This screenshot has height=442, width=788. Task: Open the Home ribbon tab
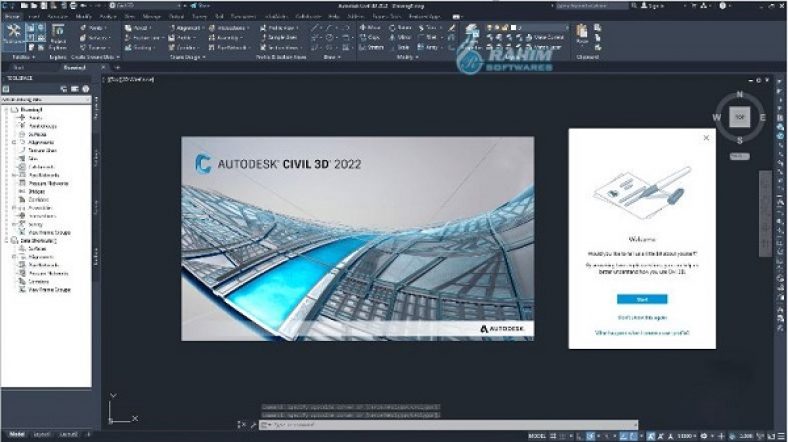coord(12,17)
